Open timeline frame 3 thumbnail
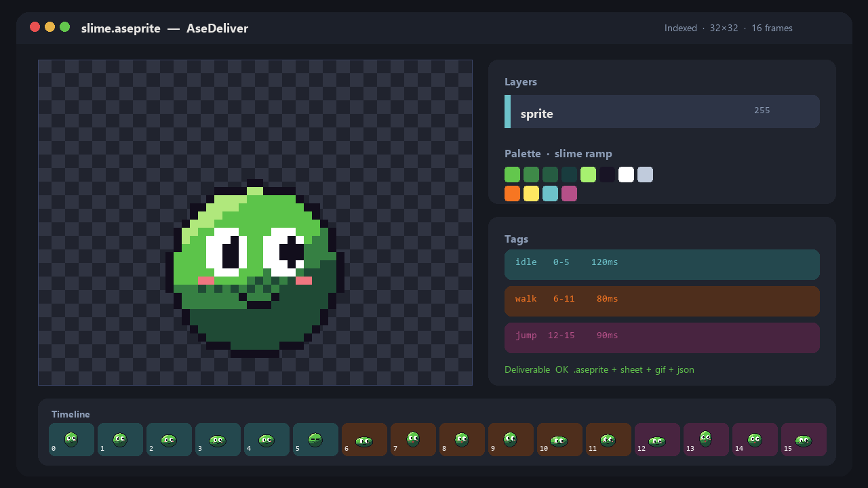Viewport: 868px width, 488px height. click(218, 440)
